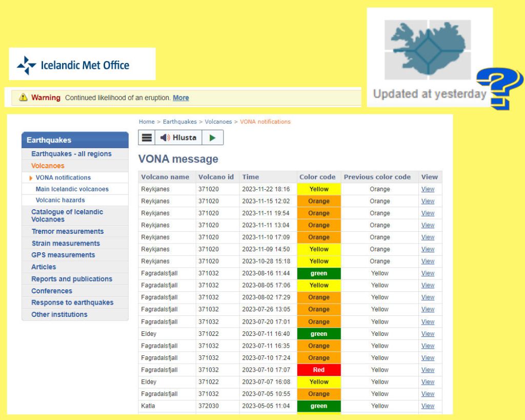525x420 pixels.
Task: Open the More link in warning banner
Action: tap(180, 97)
